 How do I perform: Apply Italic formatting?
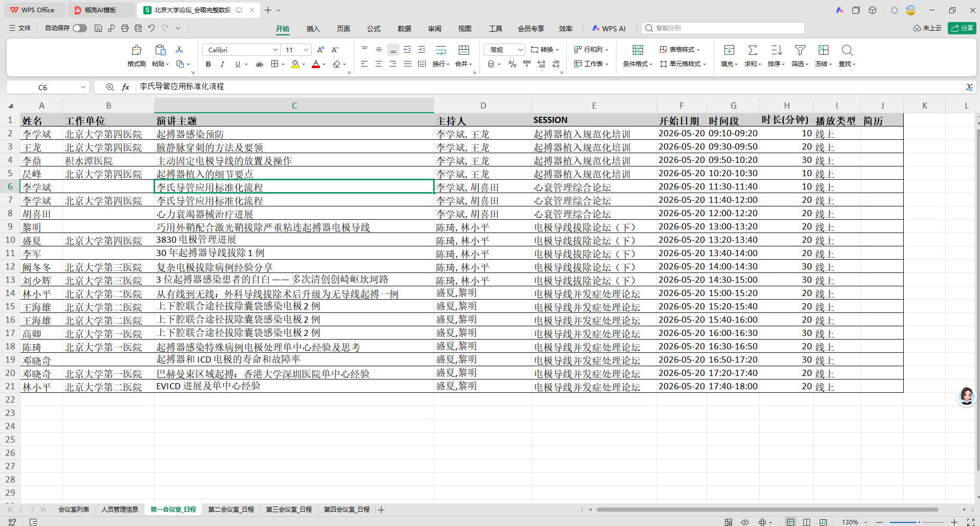(x=222, y=64)
